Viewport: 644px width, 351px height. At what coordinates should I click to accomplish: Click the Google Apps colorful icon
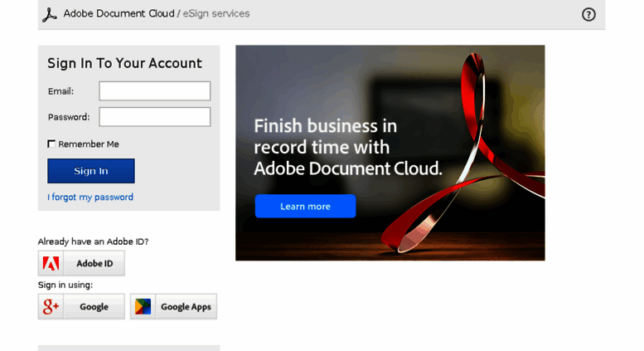pyautogui.click(x=143, y=307)
